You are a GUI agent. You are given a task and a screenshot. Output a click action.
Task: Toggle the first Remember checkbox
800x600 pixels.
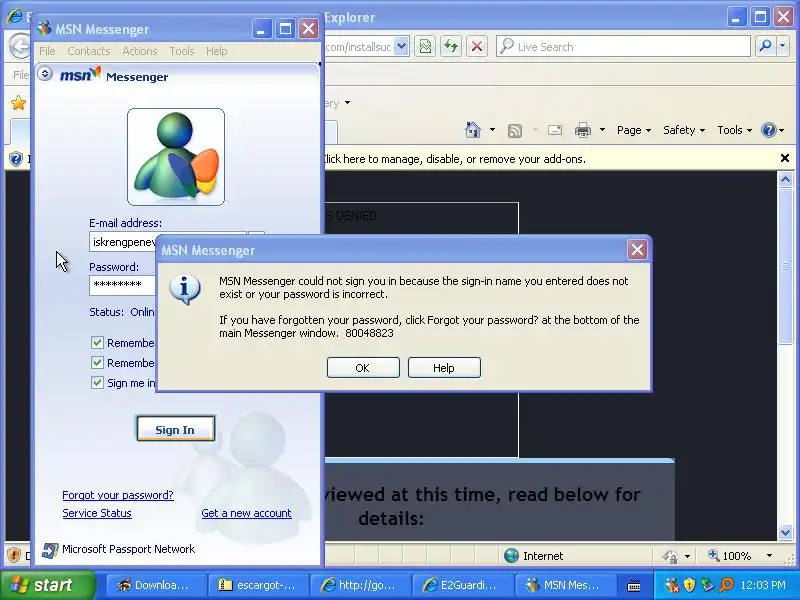coord(97,342)
